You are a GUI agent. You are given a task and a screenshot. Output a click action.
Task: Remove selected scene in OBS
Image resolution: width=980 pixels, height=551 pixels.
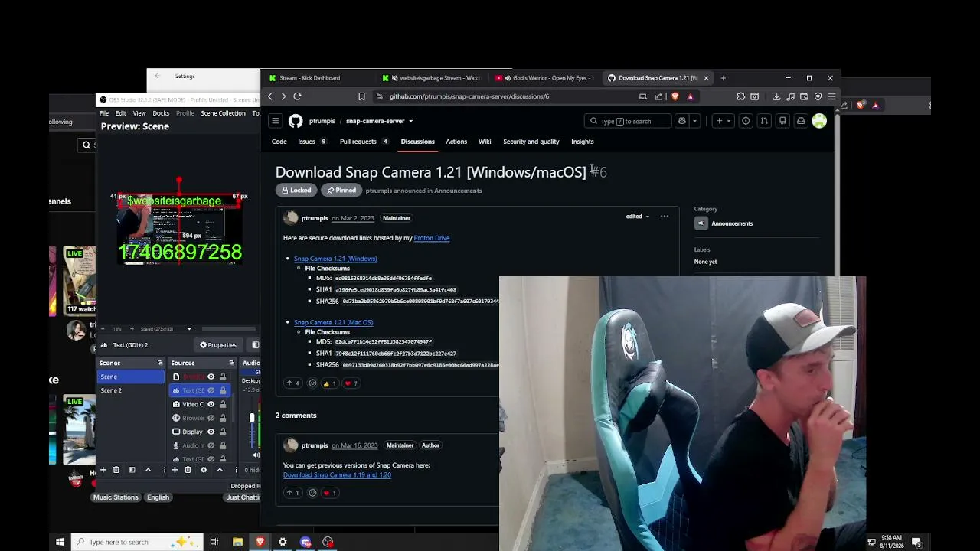pyautogui.click(x=116, y=470)
